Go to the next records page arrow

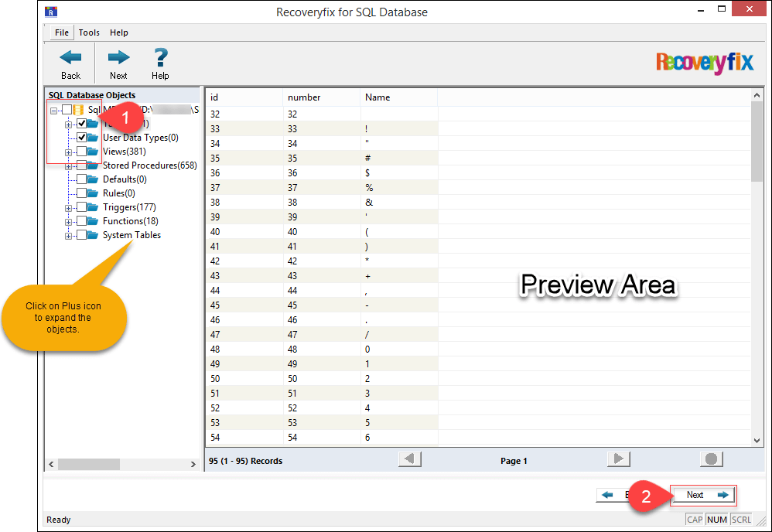tap(619, 459)
